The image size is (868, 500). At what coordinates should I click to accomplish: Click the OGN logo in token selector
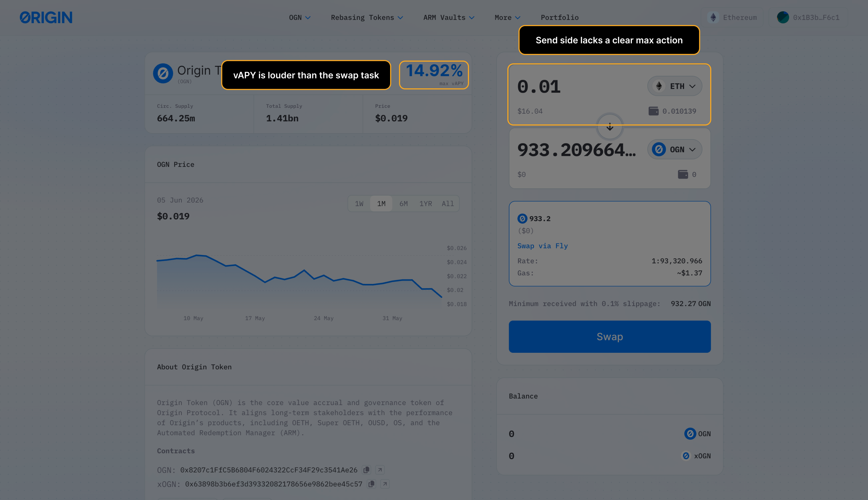pyautogui.click(x=659, y=149)
